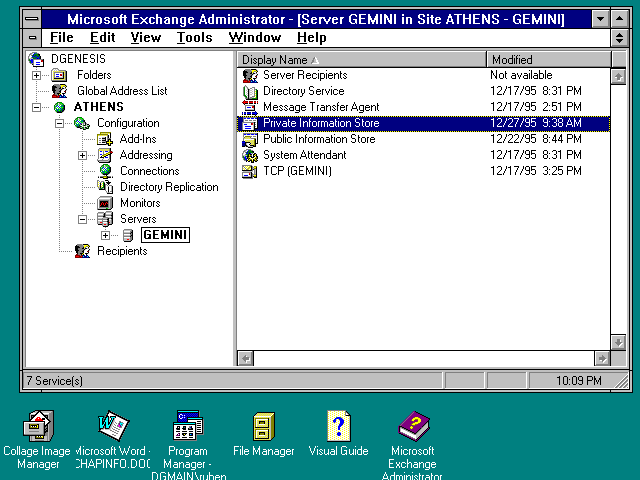Select the GEMINI label in the tree
Screen dimensions: 640x480
click(165, 235)
